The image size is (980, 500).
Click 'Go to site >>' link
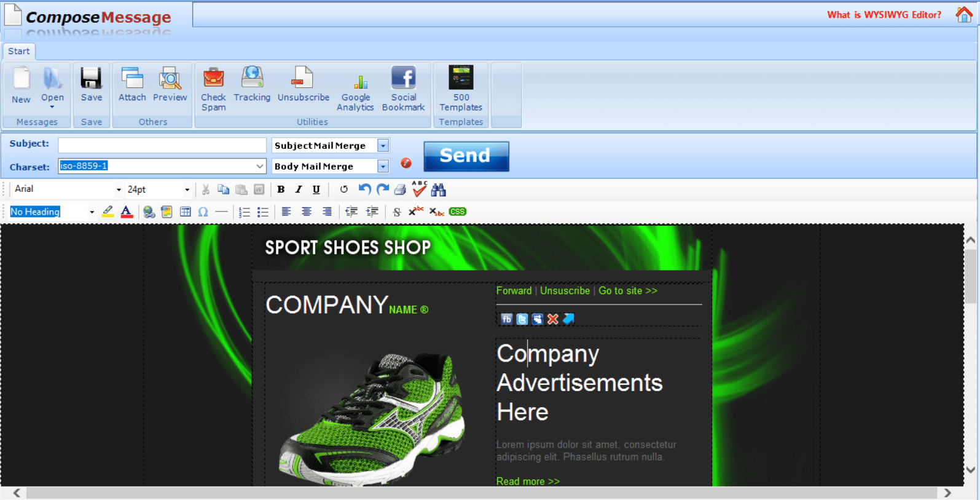[627, 291]
